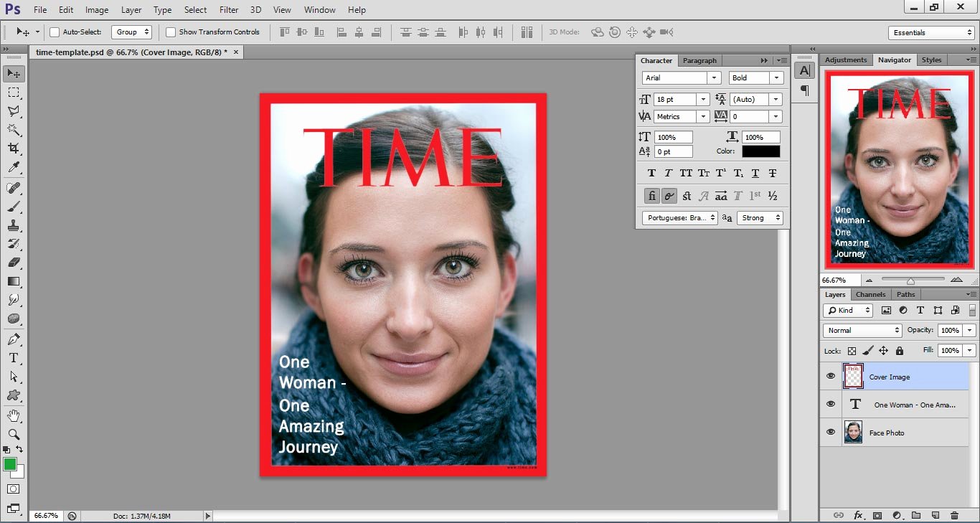
Task: Select the Polygonal Lasso tool
Action: pyautogui.click(x=14, y=111)
